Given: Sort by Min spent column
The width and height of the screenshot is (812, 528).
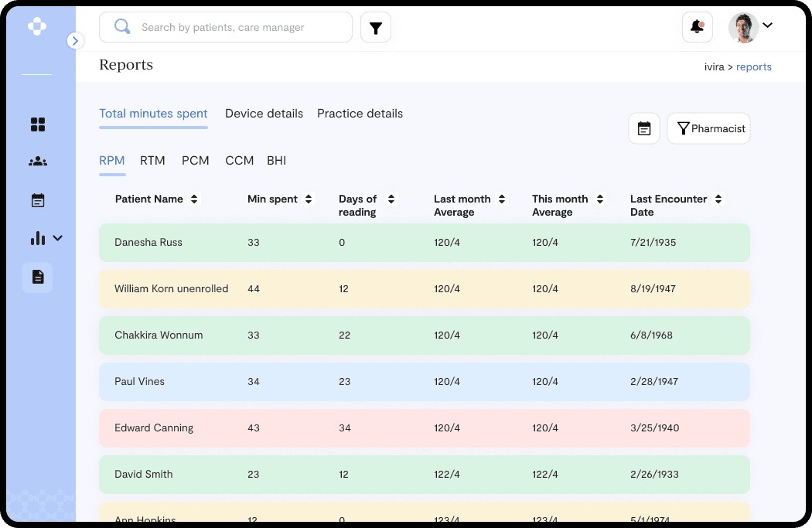Looking at the screenshot, I should pyautogui.click(x=309, y=199).
